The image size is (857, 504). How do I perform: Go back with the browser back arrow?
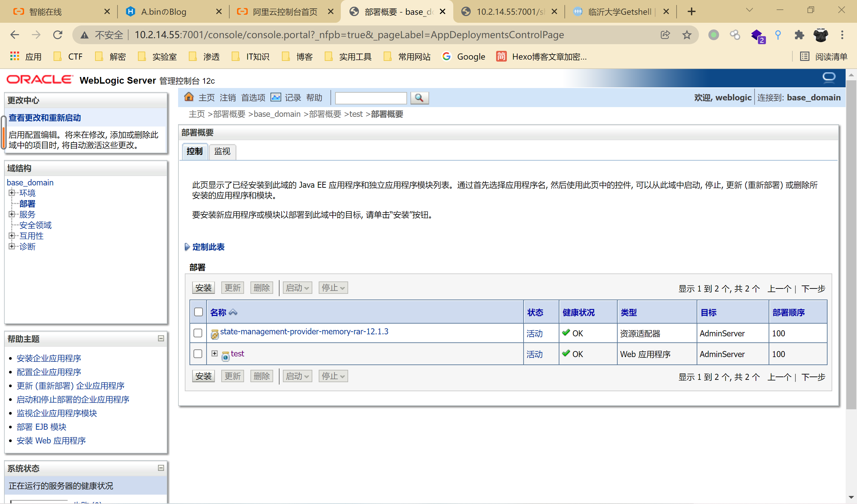pos(15,35)
